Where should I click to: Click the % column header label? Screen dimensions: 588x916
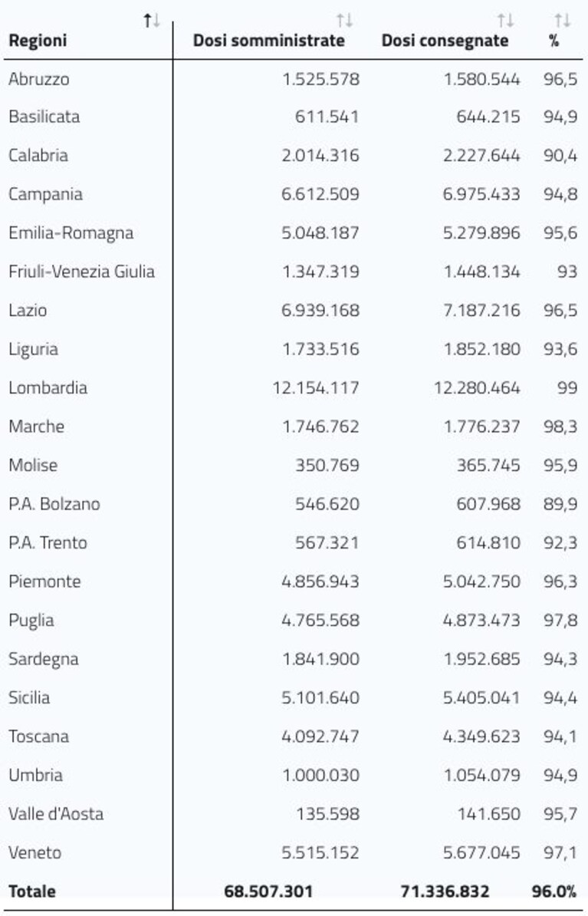554,41
